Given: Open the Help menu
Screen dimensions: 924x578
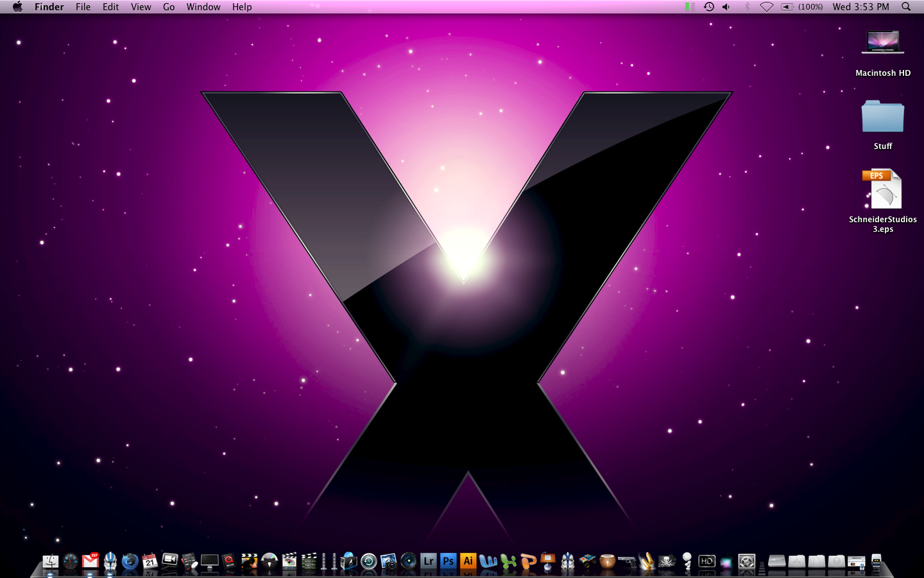Looking at the screenshot, I should click(x=242, y=6).
